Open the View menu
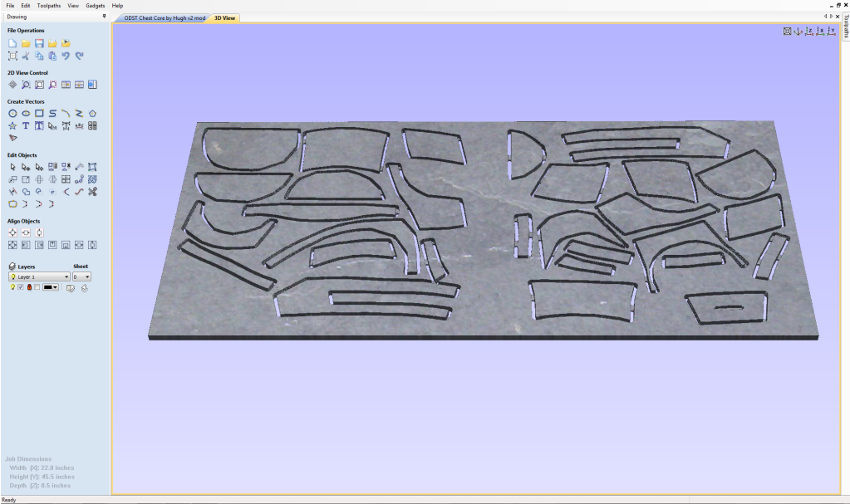Image resolution: width=850 pixels, height=504 pixels. (x=73, y=6)
